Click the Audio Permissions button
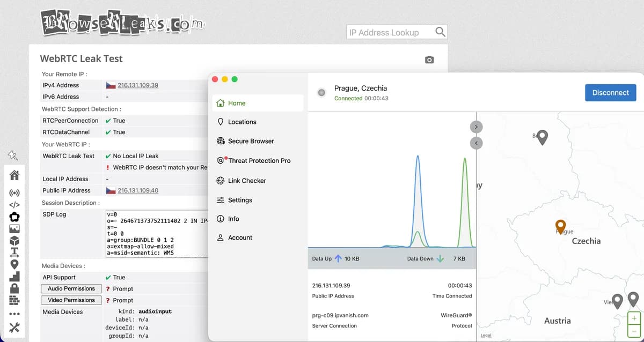Image resolution: width=644 pixels, height=342 pixels. pyautogui.click(x=71, y=288)
